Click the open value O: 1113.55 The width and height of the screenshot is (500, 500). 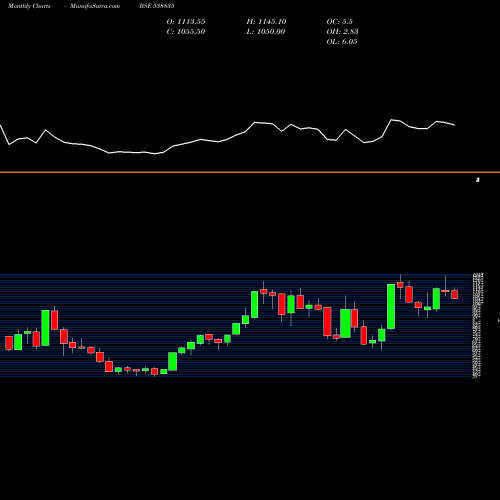186,22
